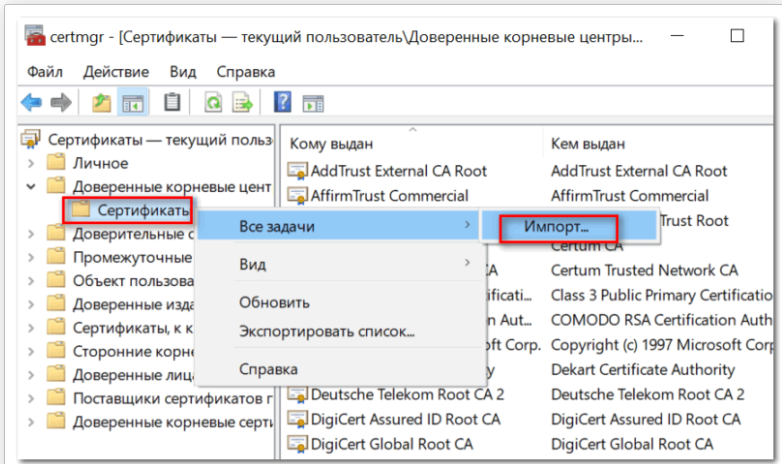Open the Файл menu

point(45,72)
